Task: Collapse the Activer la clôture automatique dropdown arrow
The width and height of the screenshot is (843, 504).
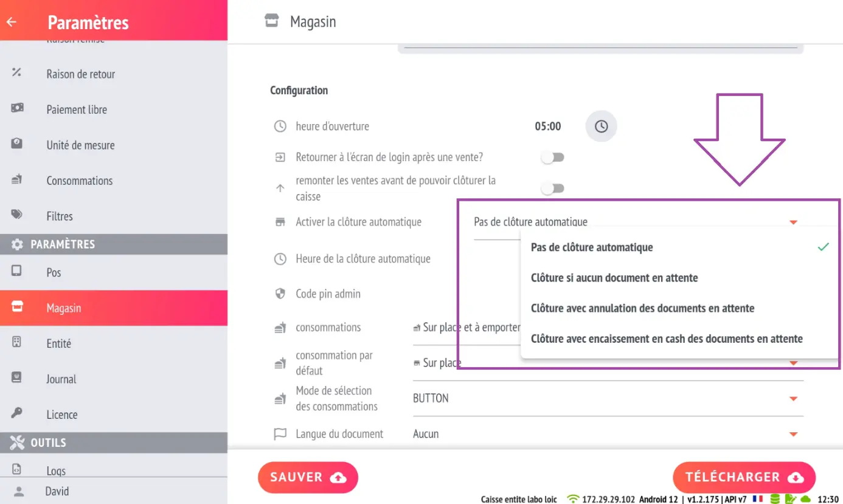Action: pos(793,223)
